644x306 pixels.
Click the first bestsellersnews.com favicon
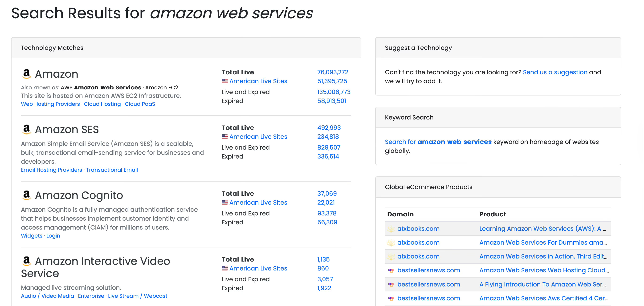(x=391, y=270)
